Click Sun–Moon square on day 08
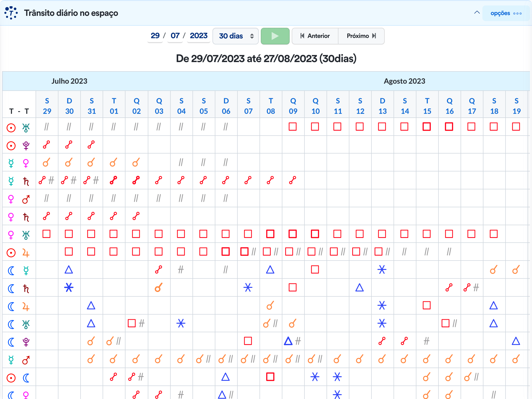The width and height of the screenshot is (532, 399). (x=270, y=377)
